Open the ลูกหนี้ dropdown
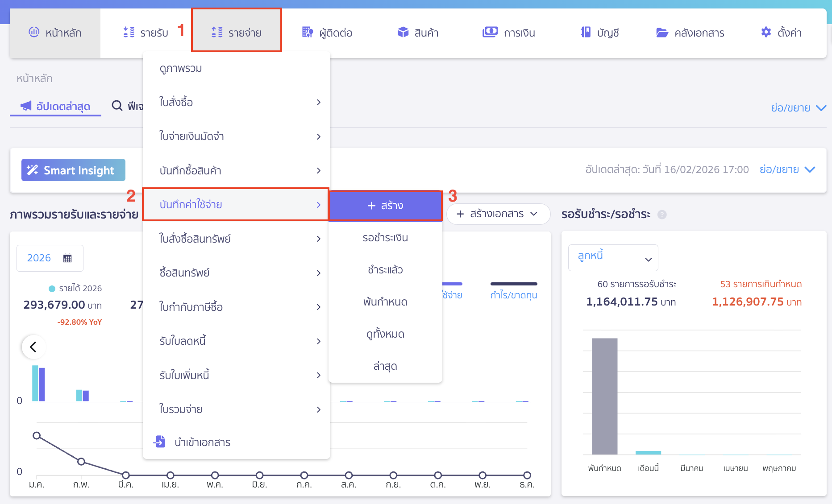Screen dimensions: 832x504 coord(613,257)
